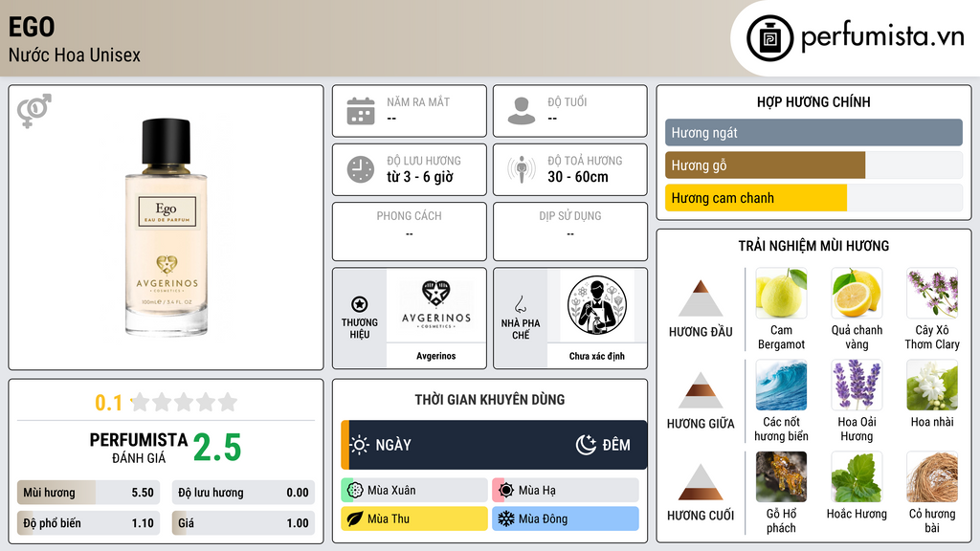980x551 pixels.
Task: Click the Độ lưu hương 0.00 score bar
Action: pos(243,493)
